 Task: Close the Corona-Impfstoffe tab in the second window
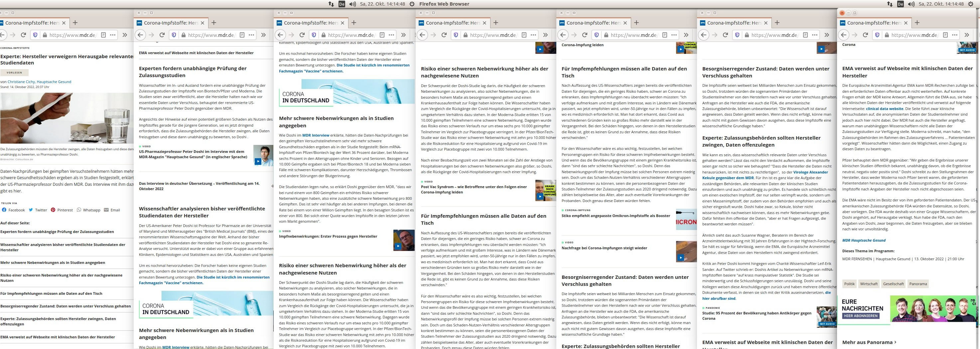pyautogui.click(x=203, y=23)
